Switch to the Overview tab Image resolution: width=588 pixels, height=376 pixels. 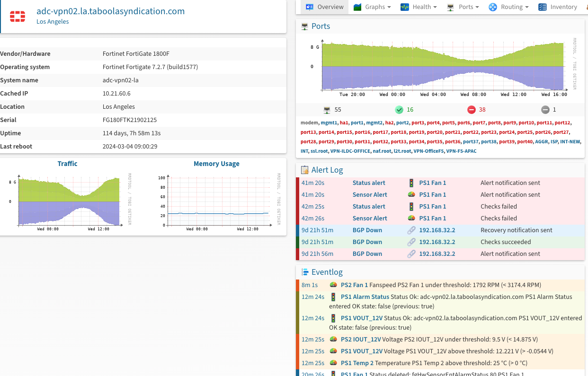[325, 7]
